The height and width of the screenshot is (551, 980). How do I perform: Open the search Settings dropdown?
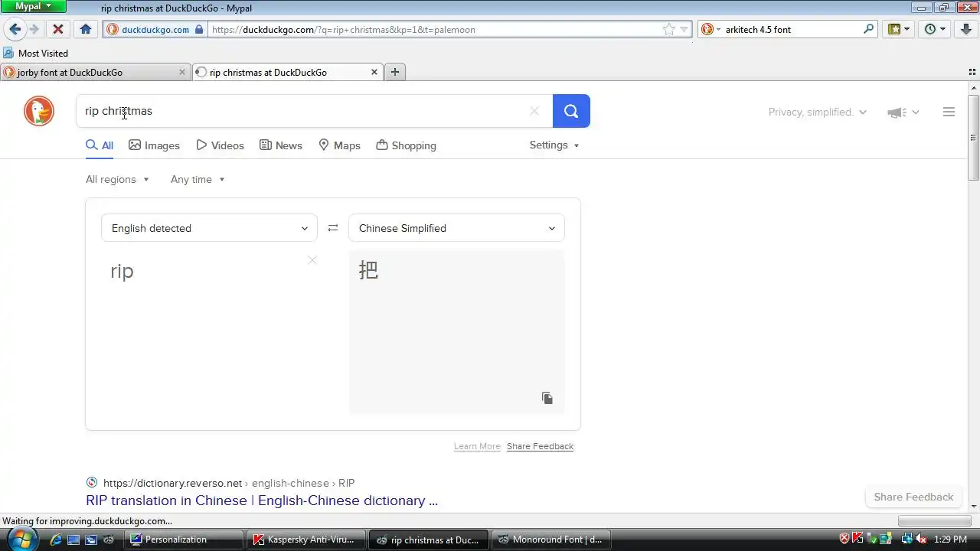pos(554,145)
